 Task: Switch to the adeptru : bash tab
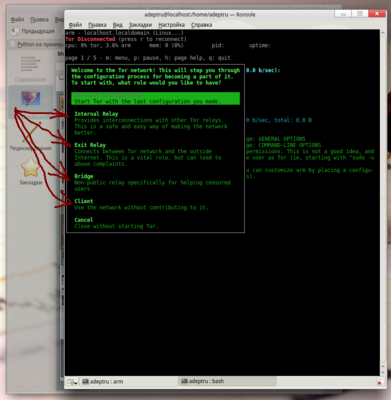203,381
